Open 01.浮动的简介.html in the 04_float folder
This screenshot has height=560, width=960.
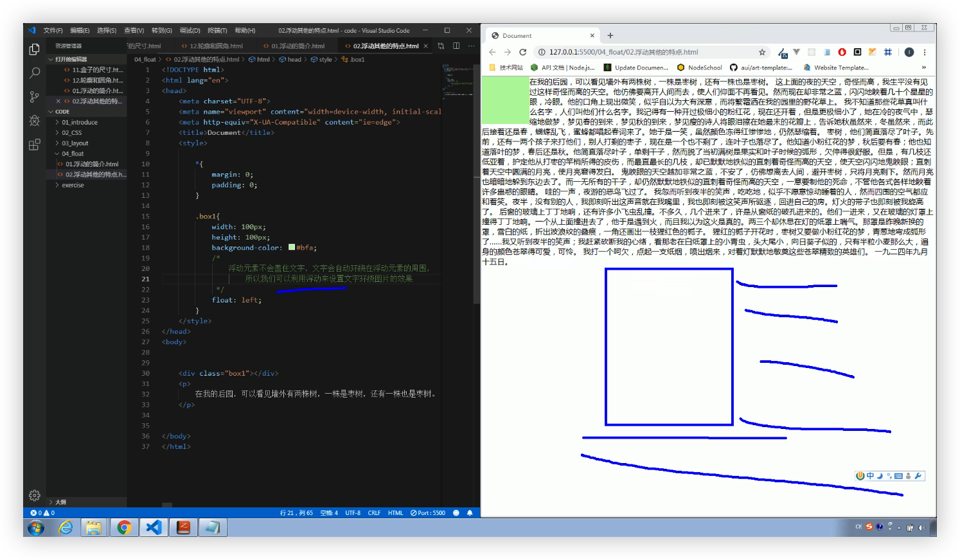[92, 164]
